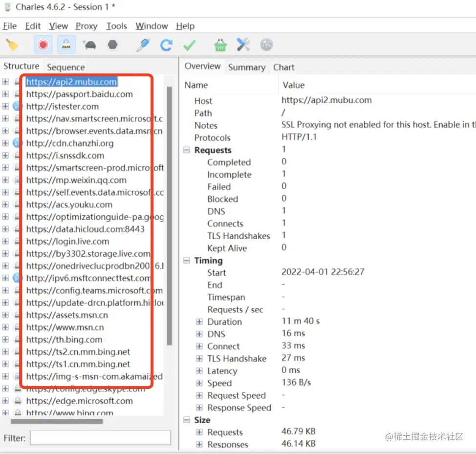The width and height of the screenshot is (476, 454).
Task: Expand the api2.mubu.com tree node
Action: [5, 82]
